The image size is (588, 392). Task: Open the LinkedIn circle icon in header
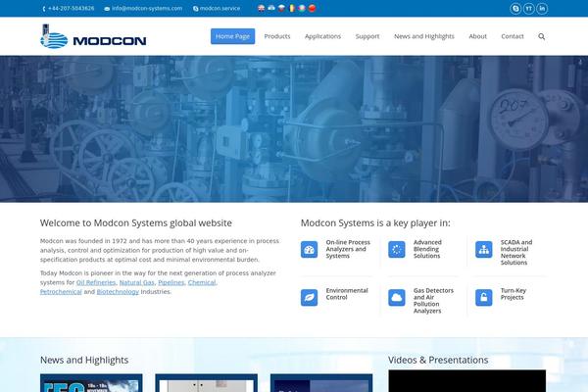click(542, 8)
